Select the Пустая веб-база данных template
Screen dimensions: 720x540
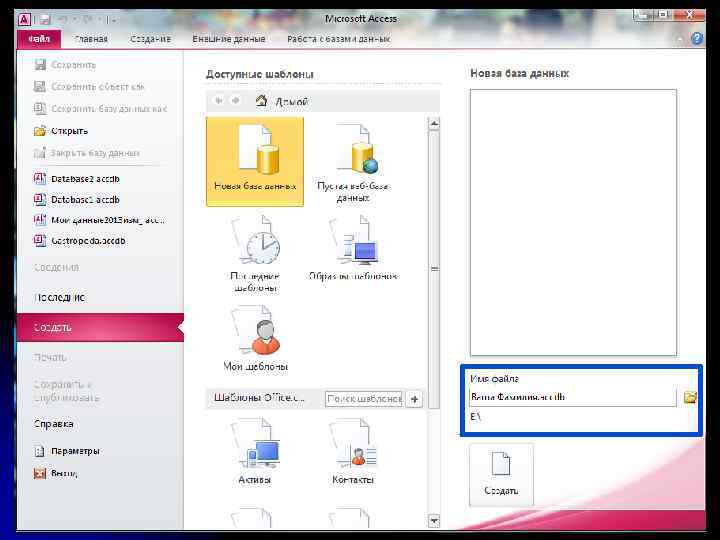tap(353, 162)
